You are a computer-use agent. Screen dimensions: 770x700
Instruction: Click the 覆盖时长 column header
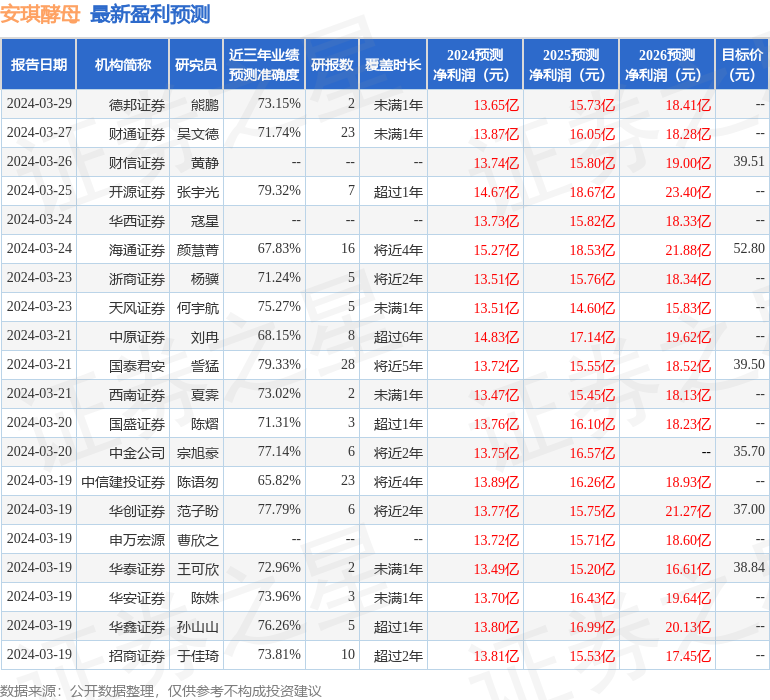[393, 65]
